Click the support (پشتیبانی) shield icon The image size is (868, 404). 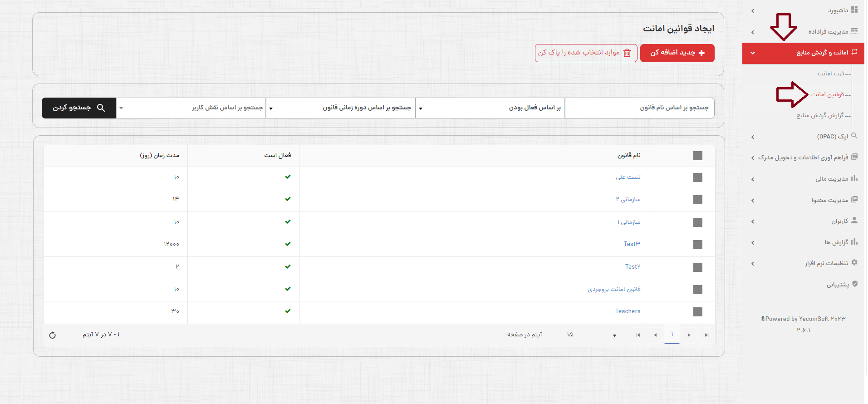pos(855,284)
